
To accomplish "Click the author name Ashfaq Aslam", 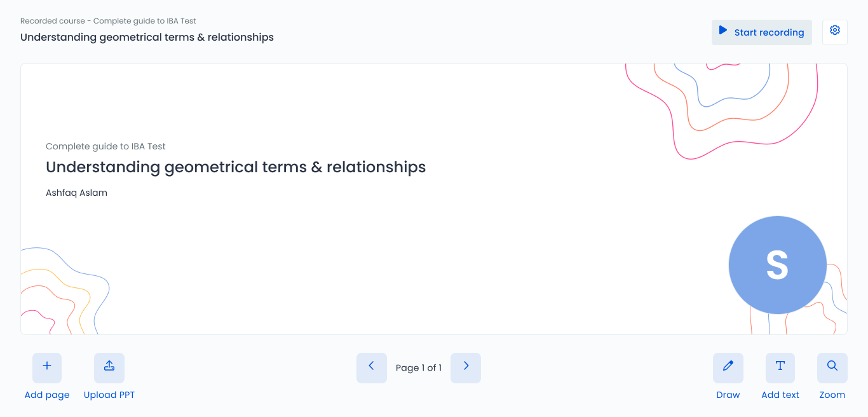I will [x=76, y=193].
